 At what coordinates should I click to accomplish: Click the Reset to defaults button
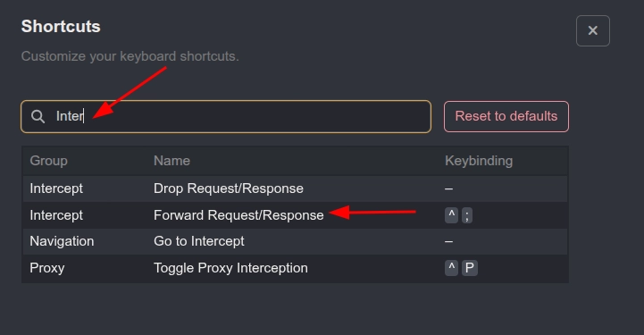tap(506, 117)
